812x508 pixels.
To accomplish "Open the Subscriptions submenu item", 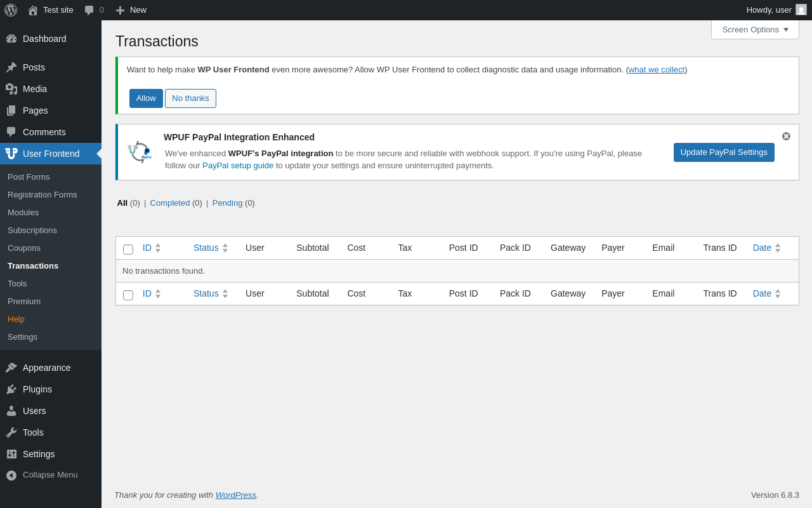I will 32,231.
